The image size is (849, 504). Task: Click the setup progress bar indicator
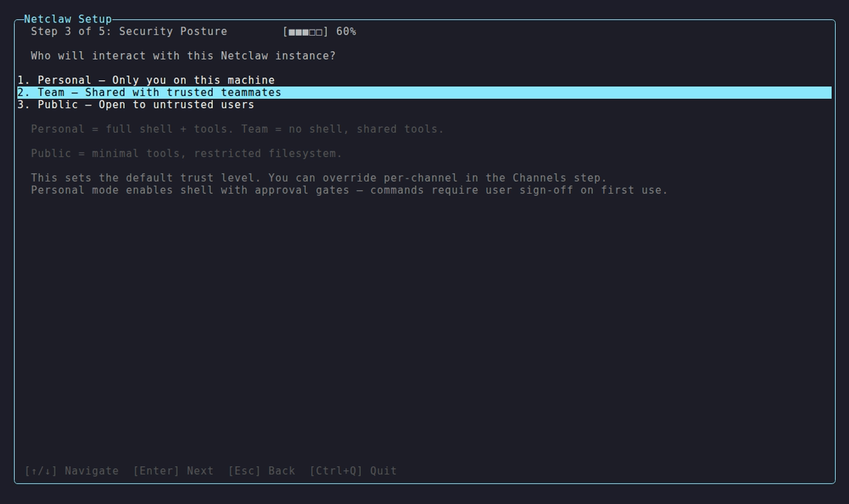(306, 32)
